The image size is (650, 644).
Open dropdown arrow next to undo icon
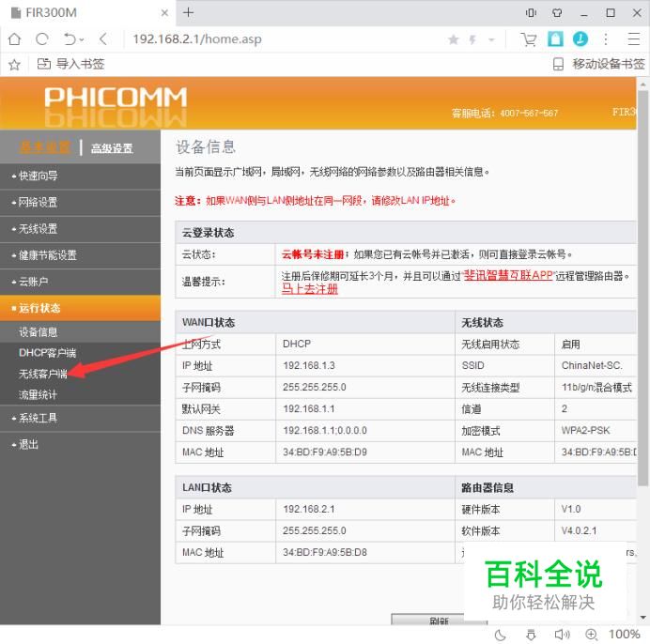coord(82,39)
